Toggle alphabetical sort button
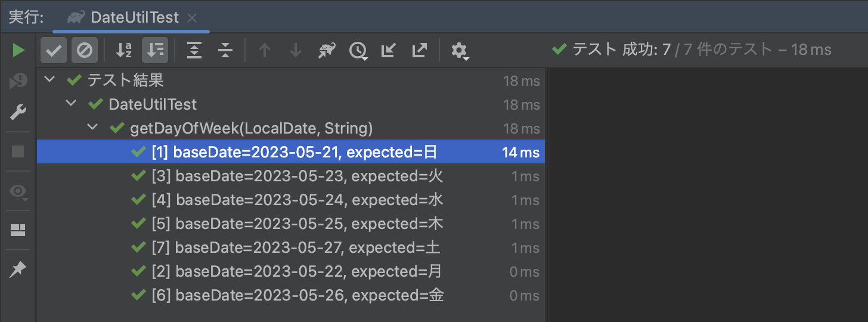This screenshot has width=868, height=322. coord(123,51)
